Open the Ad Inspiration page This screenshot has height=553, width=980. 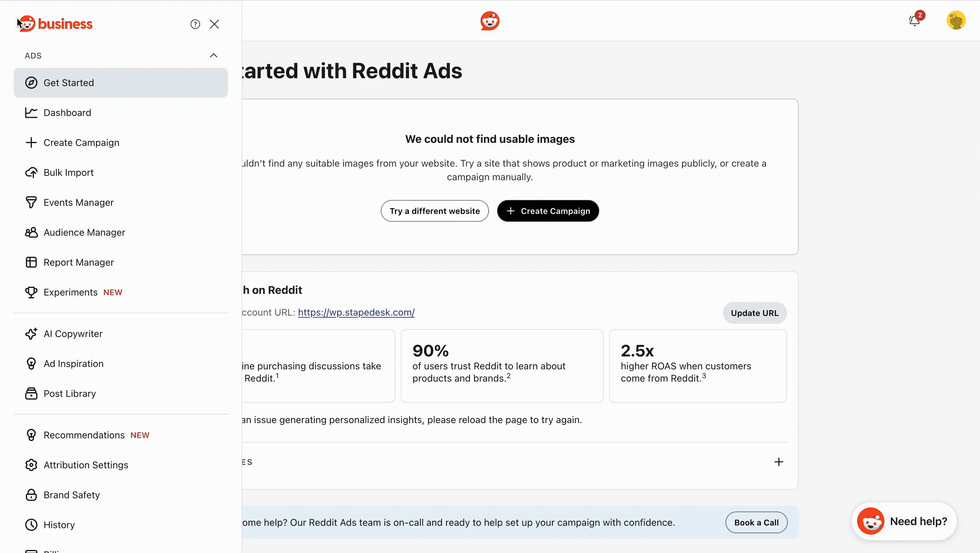click(x=120, y=364)
